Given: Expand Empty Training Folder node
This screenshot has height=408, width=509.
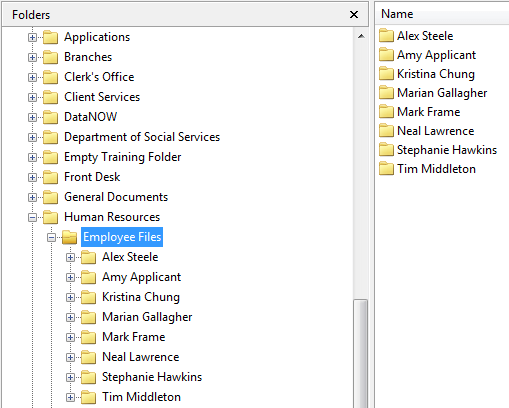Looking at the screenshot, I should pos(32,157).
